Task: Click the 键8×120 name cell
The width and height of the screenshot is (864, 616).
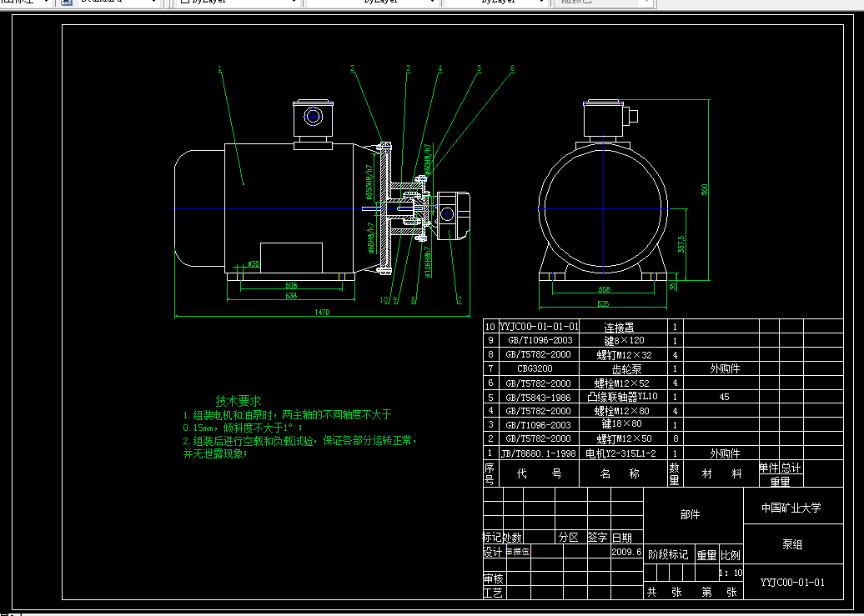Action: click(x=623, y=340)
